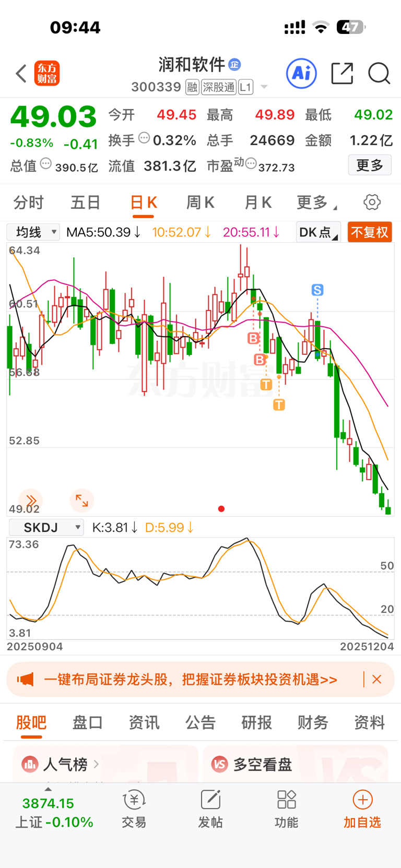Tap the lower orange T marker
The width and height of the screenshot is (401, 868).
279,405
